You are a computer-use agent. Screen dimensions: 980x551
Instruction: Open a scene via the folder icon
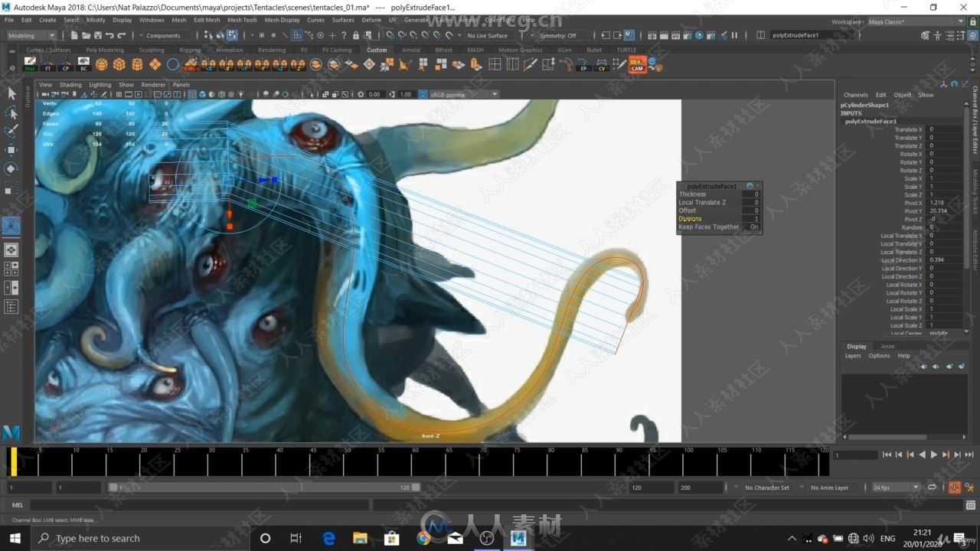(x=86, y=35)
